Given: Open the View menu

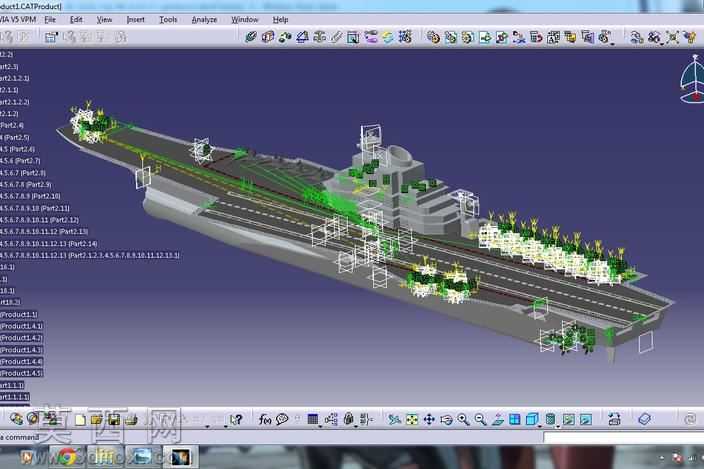Looking at the screenshot, I should pyautogui.click(x=104, y=20).
